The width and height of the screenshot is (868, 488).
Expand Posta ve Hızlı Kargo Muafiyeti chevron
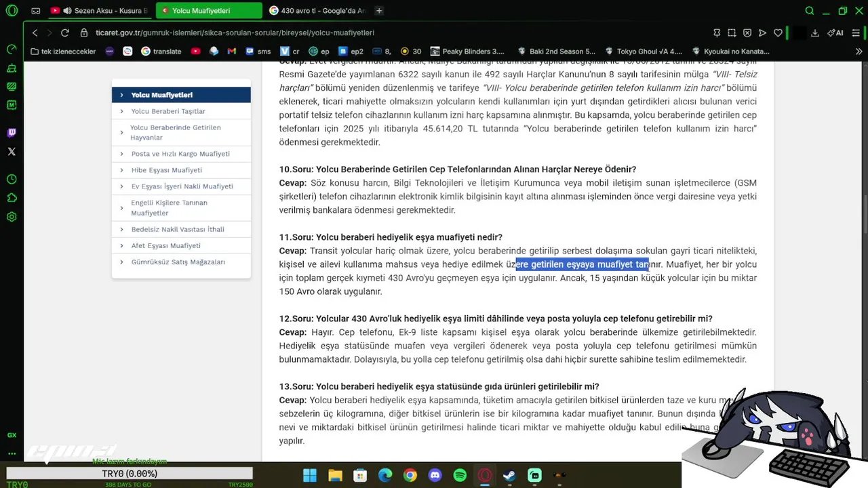(121, 154)
